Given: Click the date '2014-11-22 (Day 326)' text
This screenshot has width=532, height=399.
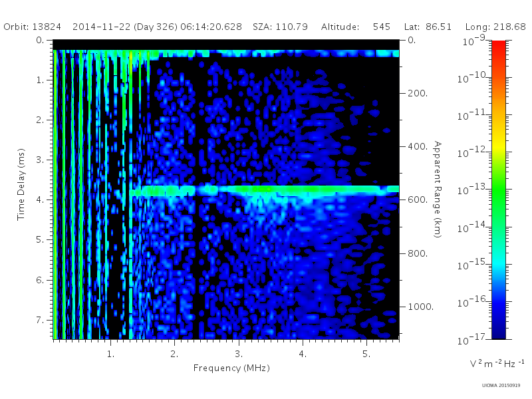Looking at the screenshot, I should pos(125,27).
